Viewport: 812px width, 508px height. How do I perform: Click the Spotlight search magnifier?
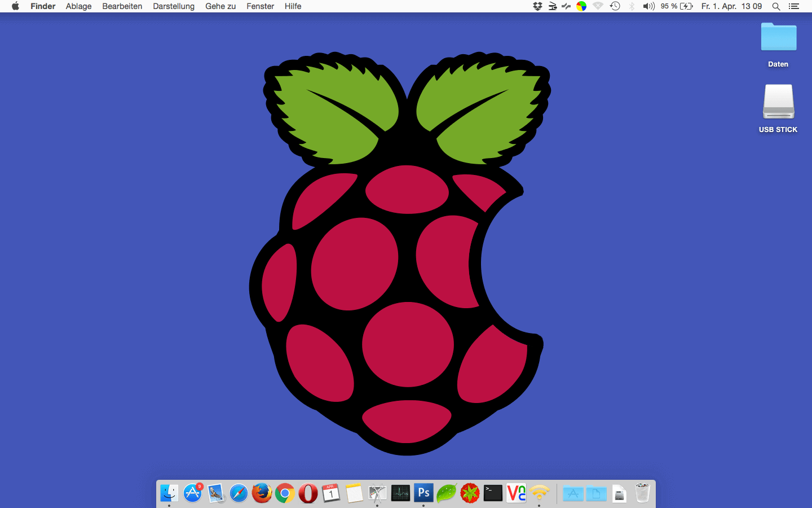point(776,6)
